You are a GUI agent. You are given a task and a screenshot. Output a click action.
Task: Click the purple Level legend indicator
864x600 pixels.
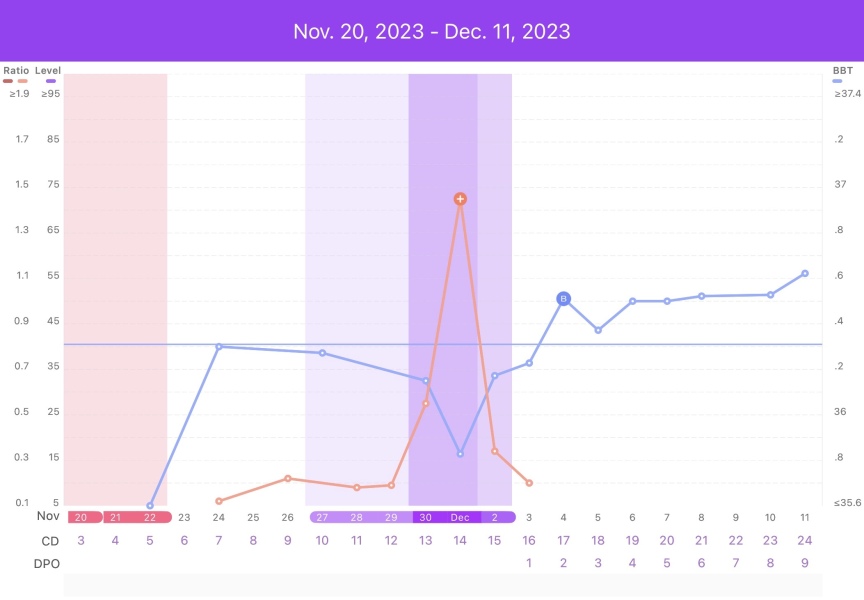pyautogui.click(x=47, y=80)
